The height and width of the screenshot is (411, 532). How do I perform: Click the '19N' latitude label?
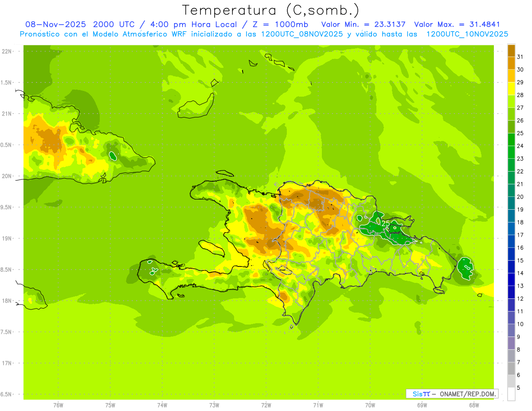(7, 239)
